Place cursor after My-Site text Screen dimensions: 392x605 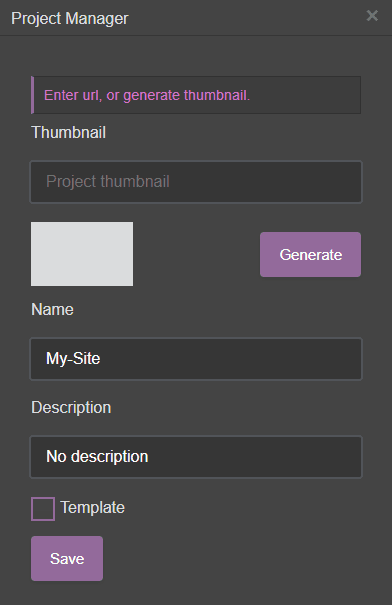click(102, 359)
